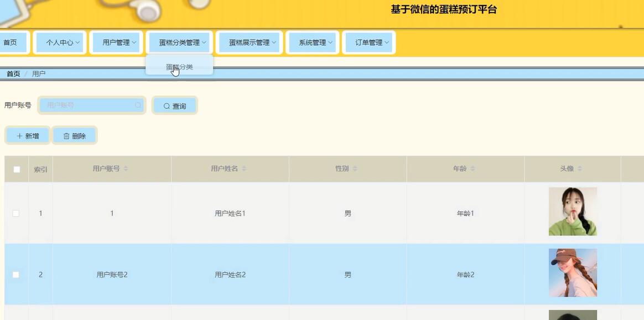Click 男 in the 用户姓名1 row

point(347,213)
